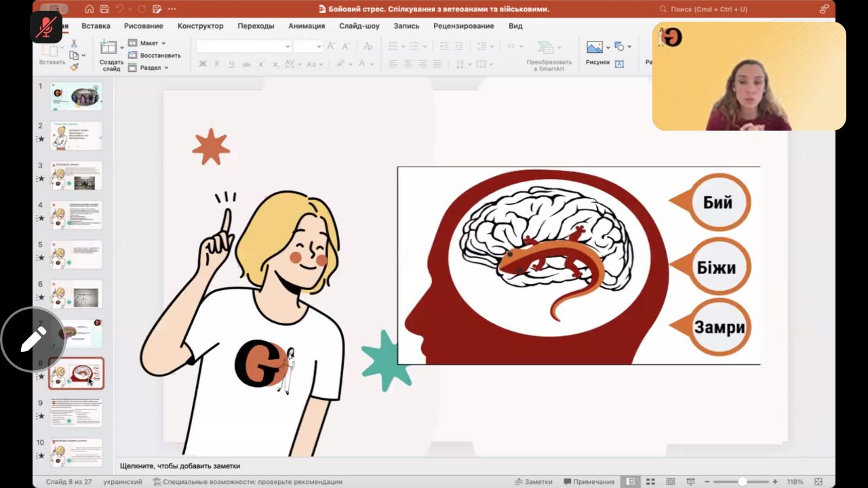Click accessibility recommendations status text
Image resolution: width=868 pixels, height=488 pixels.
(x=247, y=482)
